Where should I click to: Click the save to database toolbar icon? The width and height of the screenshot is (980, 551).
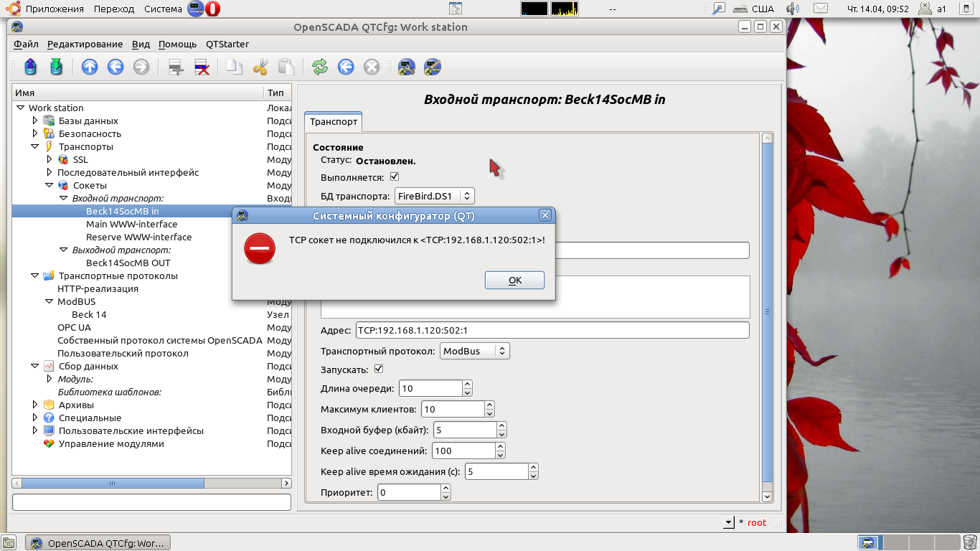click(x=57, y=67)
